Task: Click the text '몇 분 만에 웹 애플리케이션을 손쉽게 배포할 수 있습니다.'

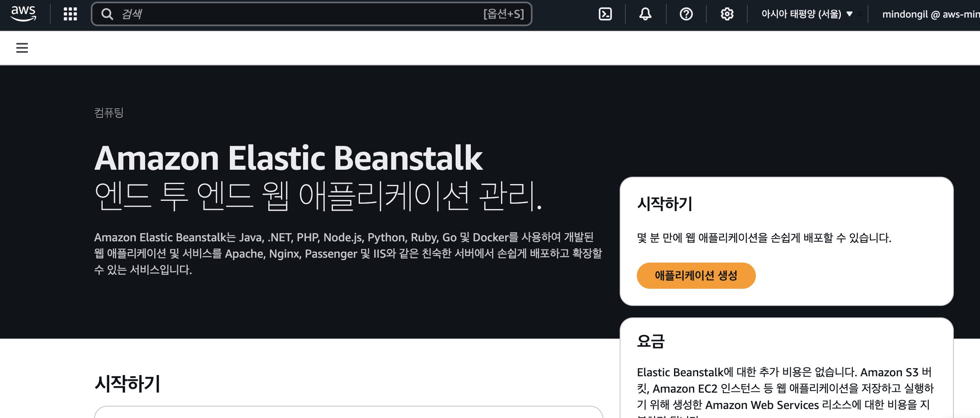Action: tap(764, 238)
